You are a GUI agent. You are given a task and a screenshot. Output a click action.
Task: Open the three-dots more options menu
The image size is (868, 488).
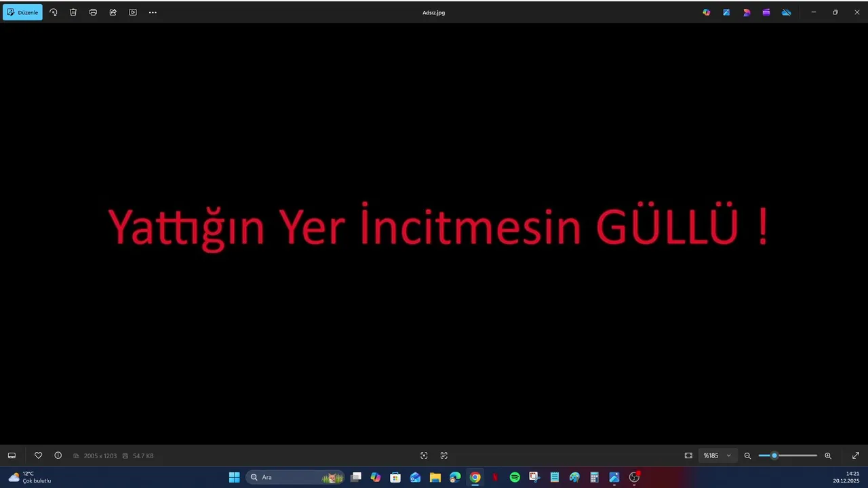pyautogui.click(x=153, y=12)
